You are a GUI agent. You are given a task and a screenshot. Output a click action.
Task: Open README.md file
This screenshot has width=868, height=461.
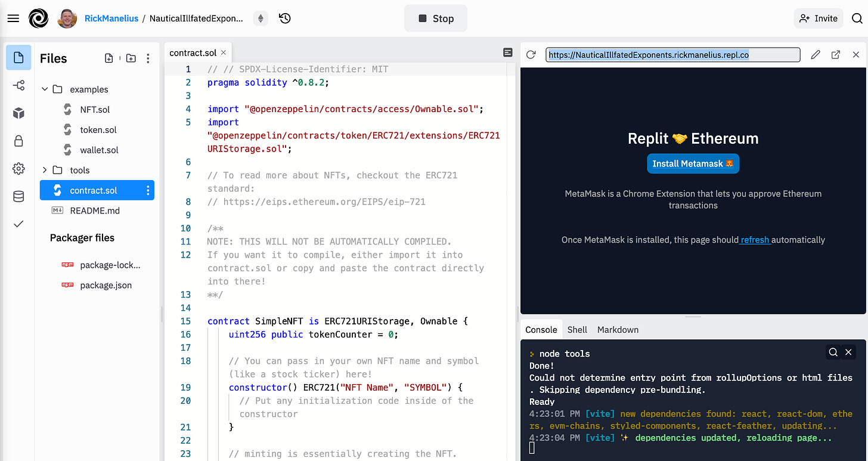point(94,211)
